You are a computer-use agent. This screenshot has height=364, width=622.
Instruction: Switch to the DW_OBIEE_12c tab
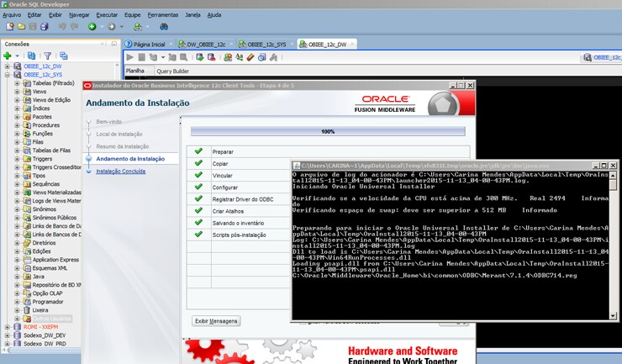206,44
